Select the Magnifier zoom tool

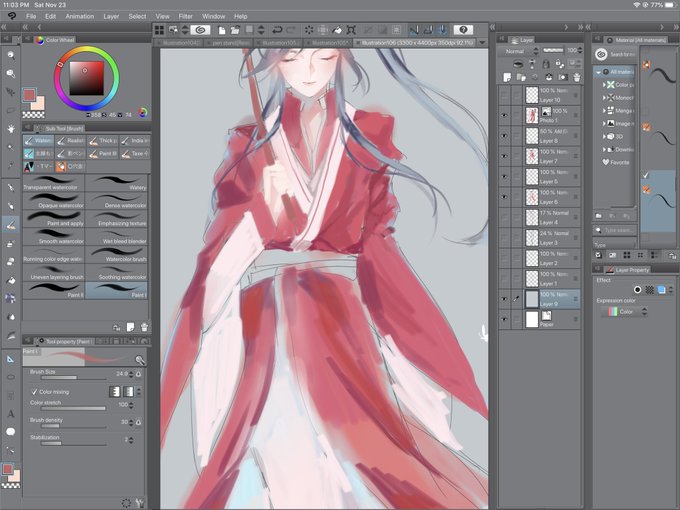click(x=11, y=56)
